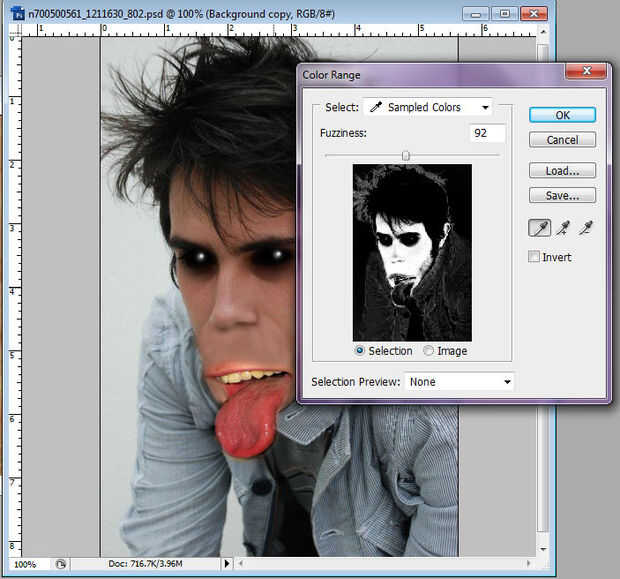Click the horizontal scrollbar left arrow
The width and height of the screenshot is (620, 579).
click(241, 563)
